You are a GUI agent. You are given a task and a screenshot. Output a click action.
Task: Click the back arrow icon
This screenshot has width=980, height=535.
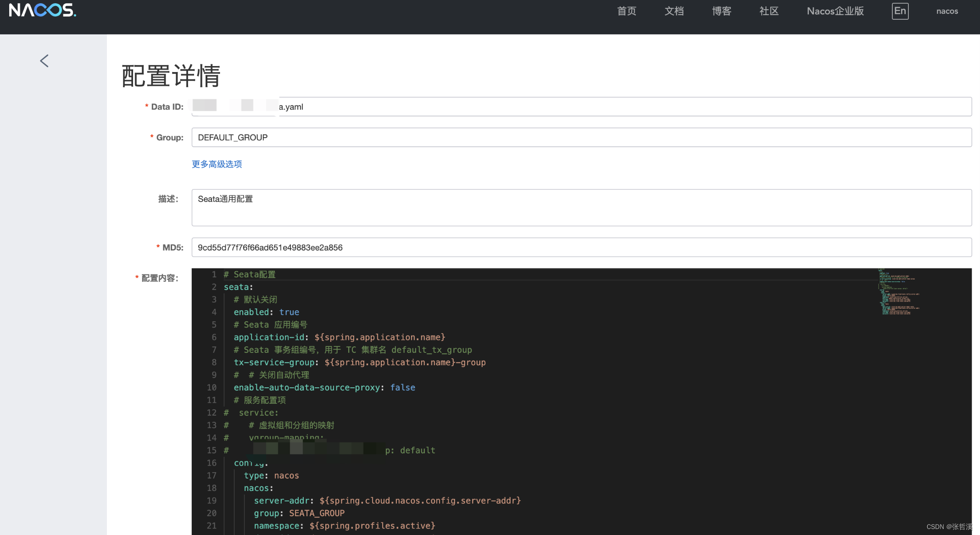click(x=44, y=61)
